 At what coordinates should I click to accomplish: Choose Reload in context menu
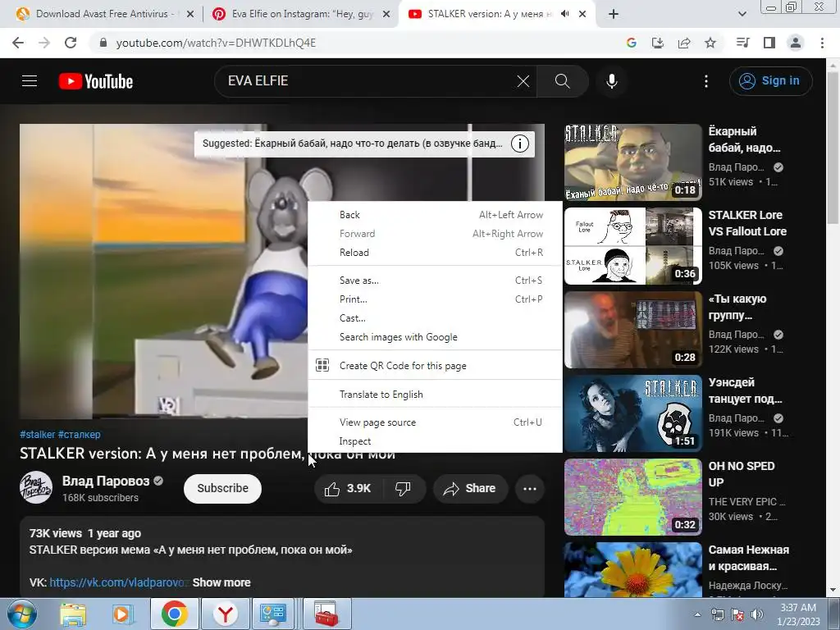coord(435,253)
